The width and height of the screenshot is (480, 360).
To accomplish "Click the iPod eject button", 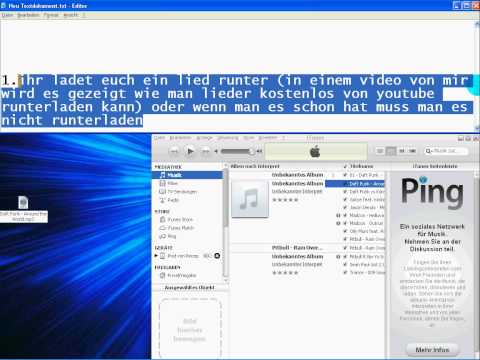I will (217, 256).
